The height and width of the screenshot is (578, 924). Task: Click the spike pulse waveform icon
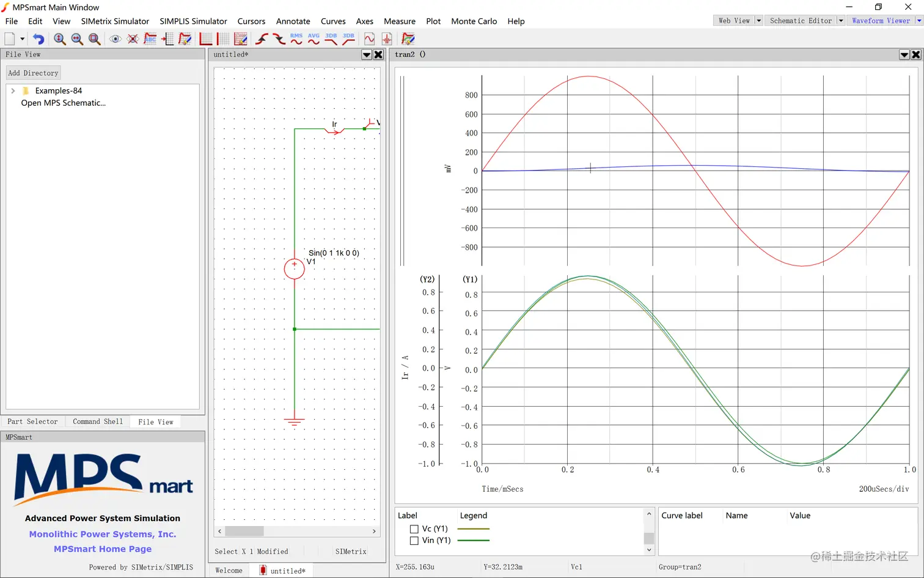(387, 39)
